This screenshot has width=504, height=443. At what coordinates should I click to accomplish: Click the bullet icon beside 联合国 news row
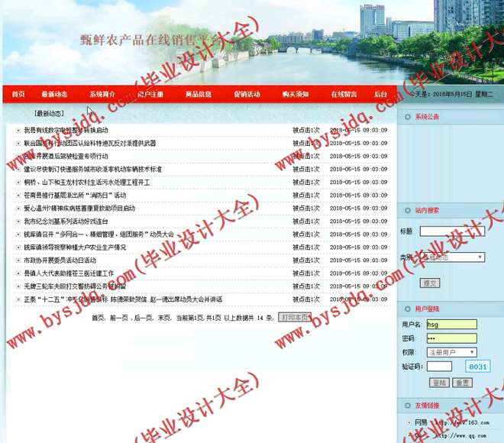pyautogui.click(x=18, y=144)
